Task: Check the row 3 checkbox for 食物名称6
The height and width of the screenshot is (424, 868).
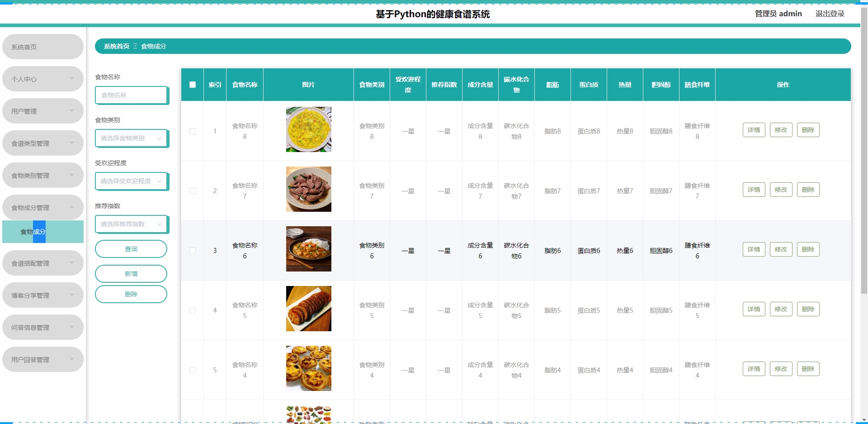Action: point(193,251)
